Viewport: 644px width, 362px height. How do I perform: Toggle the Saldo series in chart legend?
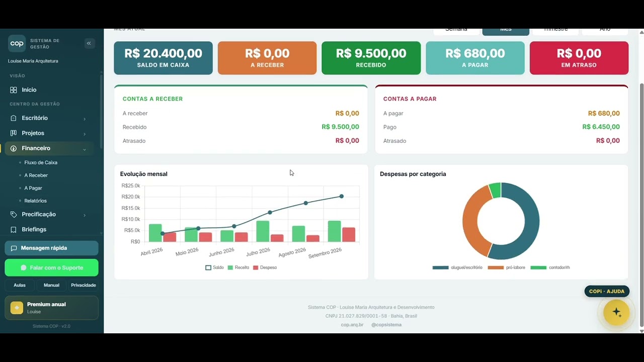point(215,267)
